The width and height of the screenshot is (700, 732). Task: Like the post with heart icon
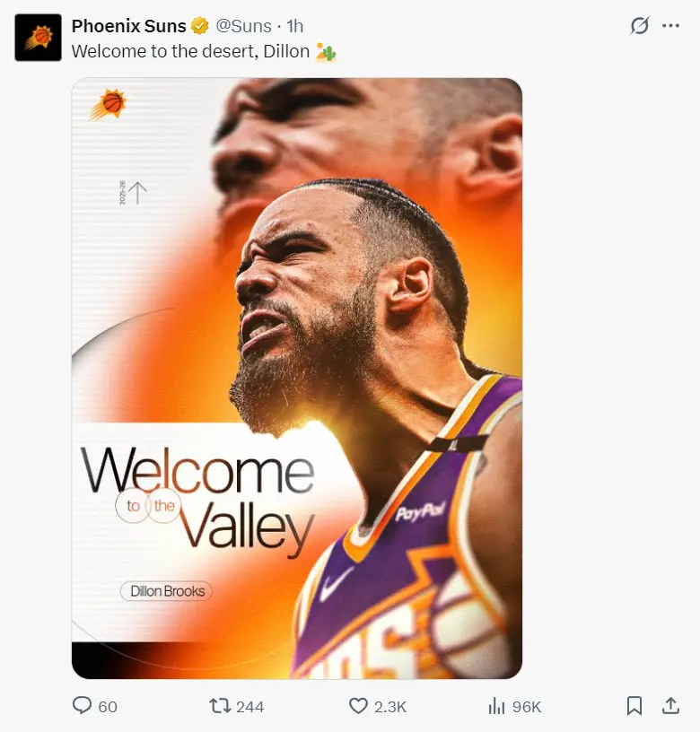pyautogui.click(x=358, y=705)
